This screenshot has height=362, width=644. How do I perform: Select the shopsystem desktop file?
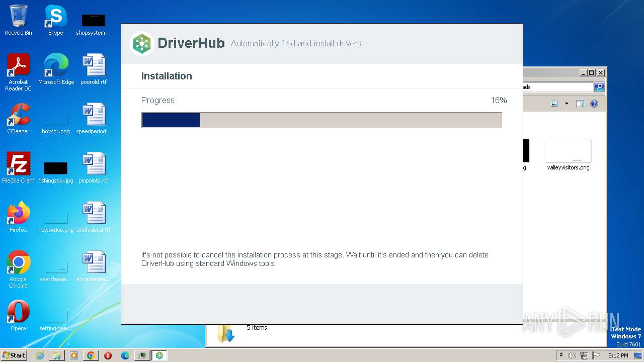click(x=93, y=24)
